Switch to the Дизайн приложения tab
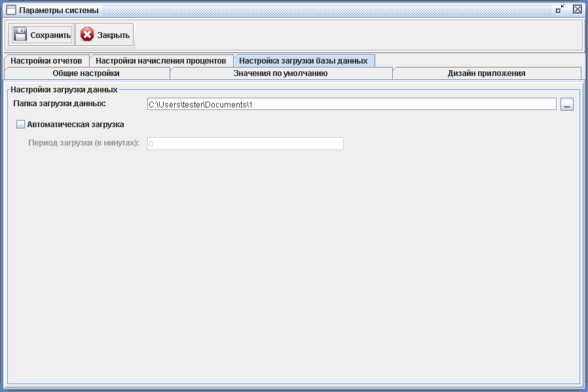588x392 pixels. 487,73
